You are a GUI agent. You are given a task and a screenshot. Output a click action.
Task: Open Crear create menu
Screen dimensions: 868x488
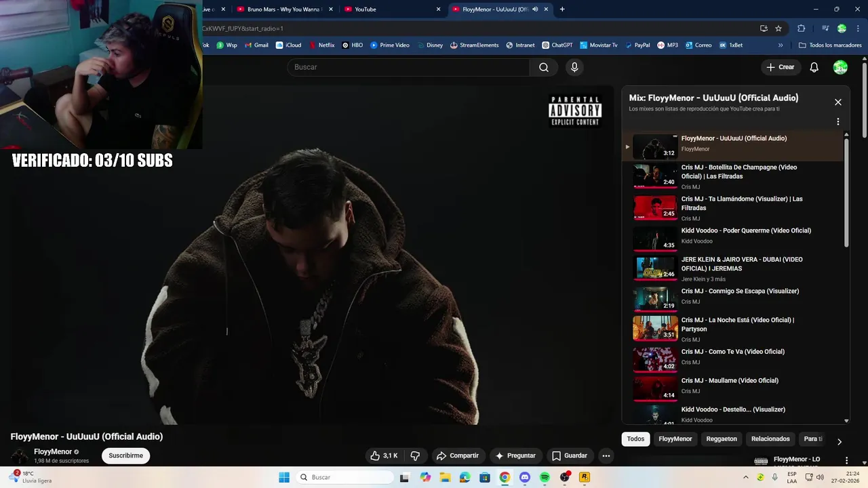(x=781, y=67)
